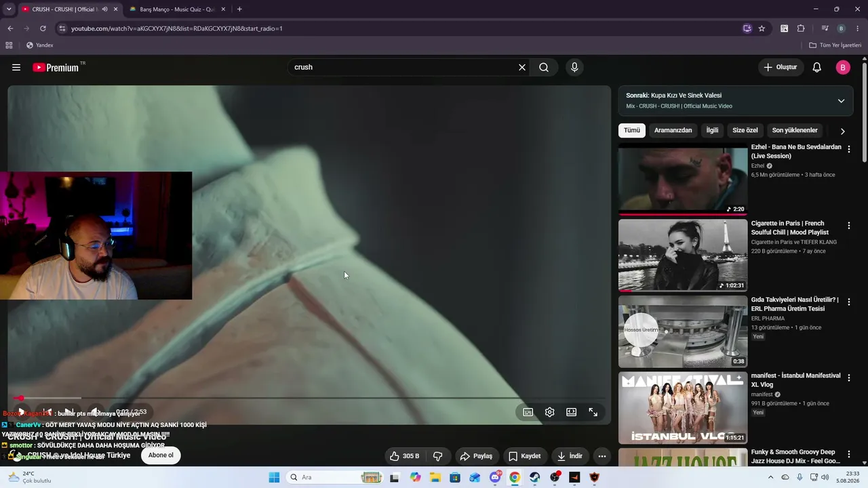Toggle subtitles on the video player
Viewport: 868px width, 488px height.
click(528, 412)
